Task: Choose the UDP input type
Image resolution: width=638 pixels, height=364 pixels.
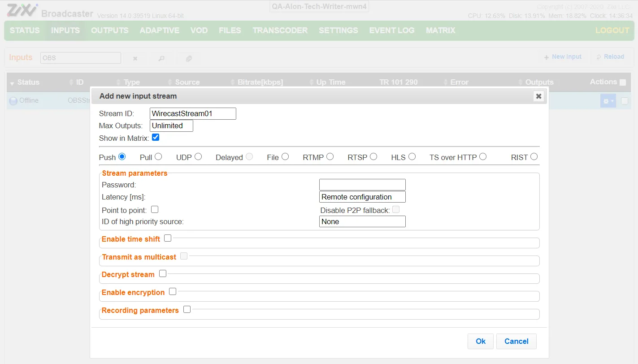Action: pos(198,156)
